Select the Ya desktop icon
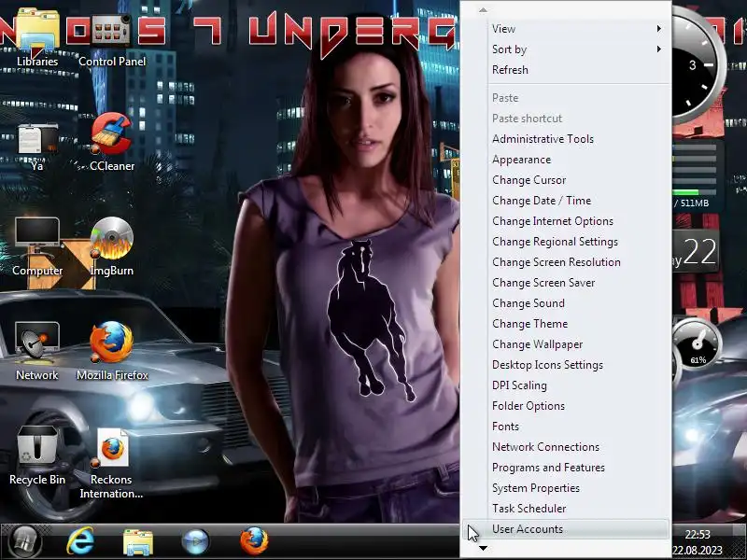This screenshot has width=747, height=560. click(37, 146)
